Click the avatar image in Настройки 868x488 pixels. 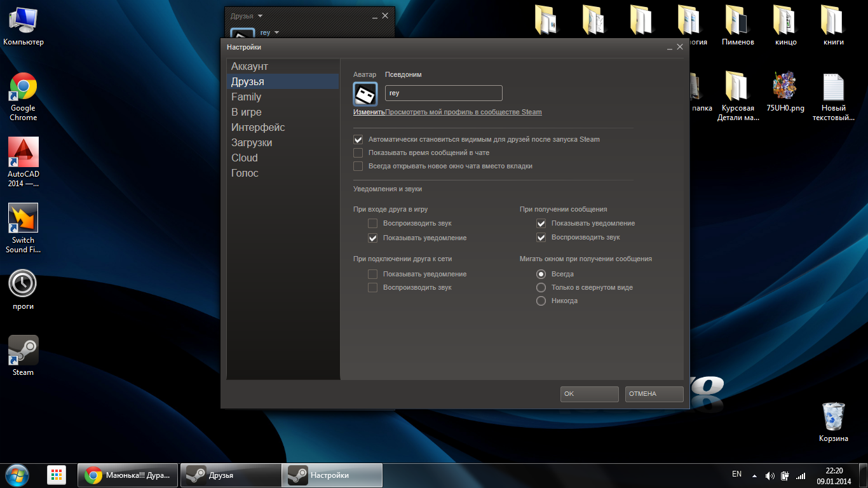coord(365,94)
